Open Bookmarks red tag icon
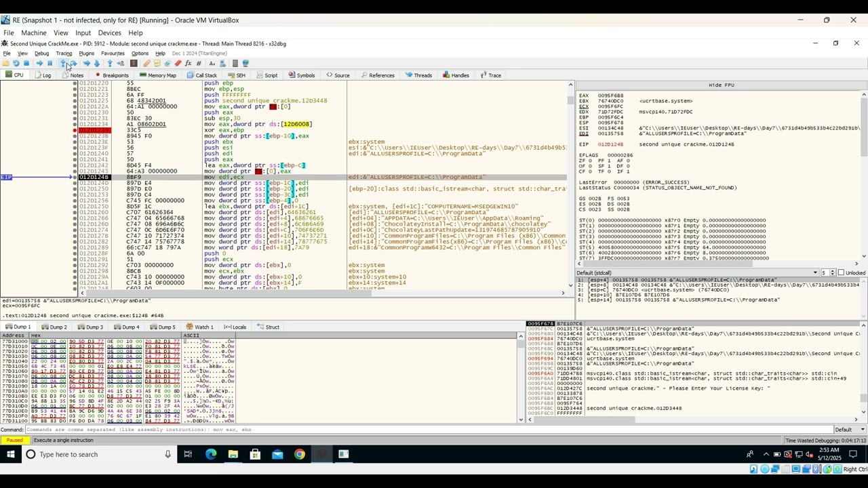 pos(178,63)
